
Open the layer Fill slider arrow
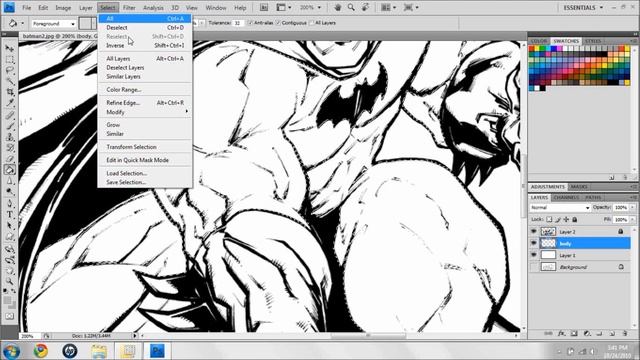tap(633, 220)
